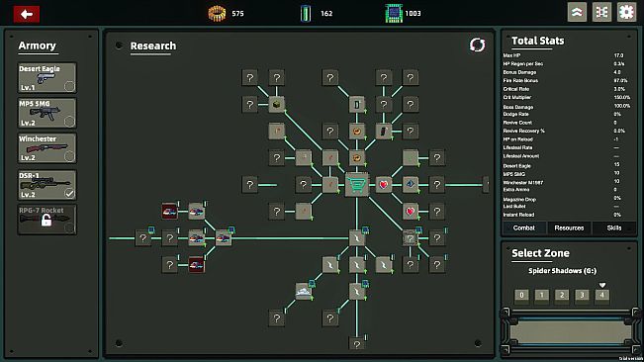
Task: Select the battery research node near top center
Action: click(x=357, y=105)
